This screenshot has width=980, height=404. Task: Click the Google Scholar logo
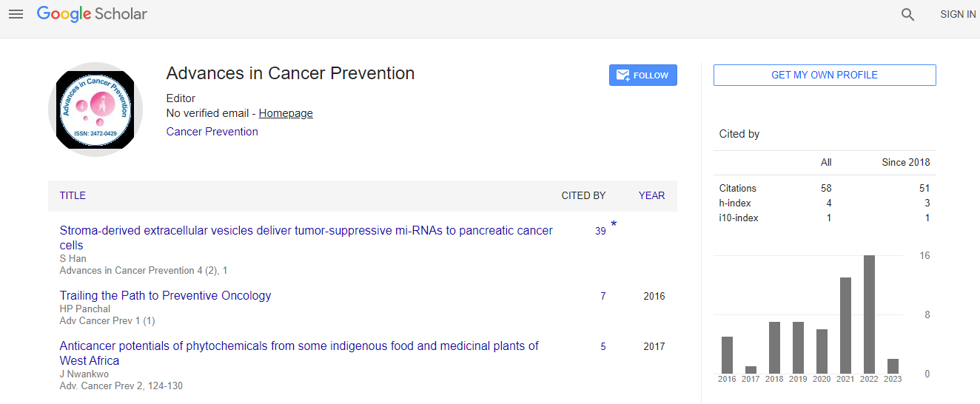tap(92, 14)
